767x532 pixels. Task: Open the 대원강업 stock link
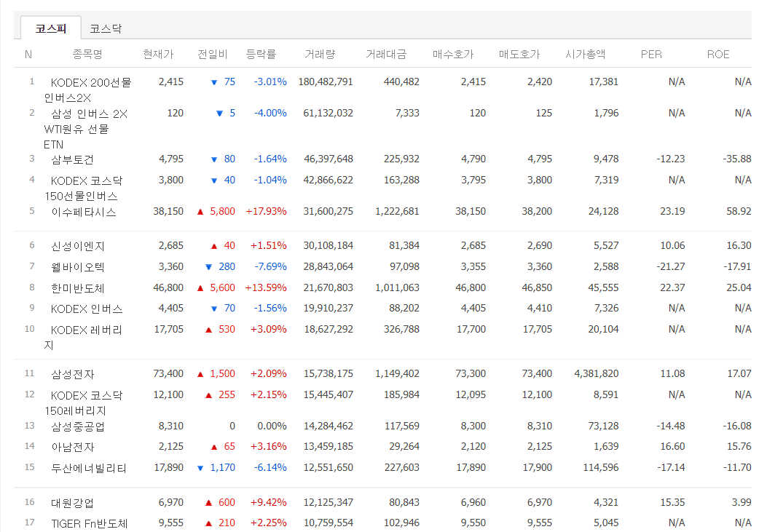pos(72,503)
